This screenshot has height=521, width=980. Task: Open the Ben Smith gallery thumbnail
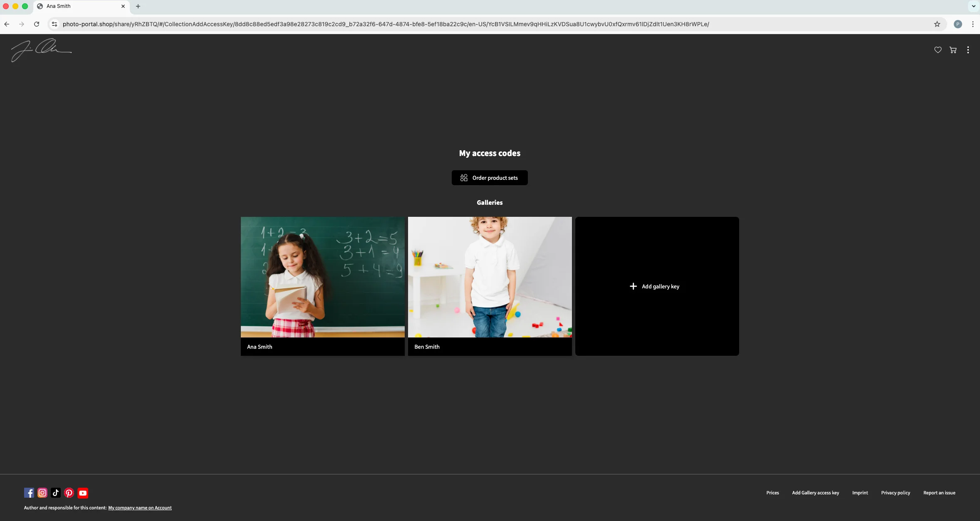490,277
